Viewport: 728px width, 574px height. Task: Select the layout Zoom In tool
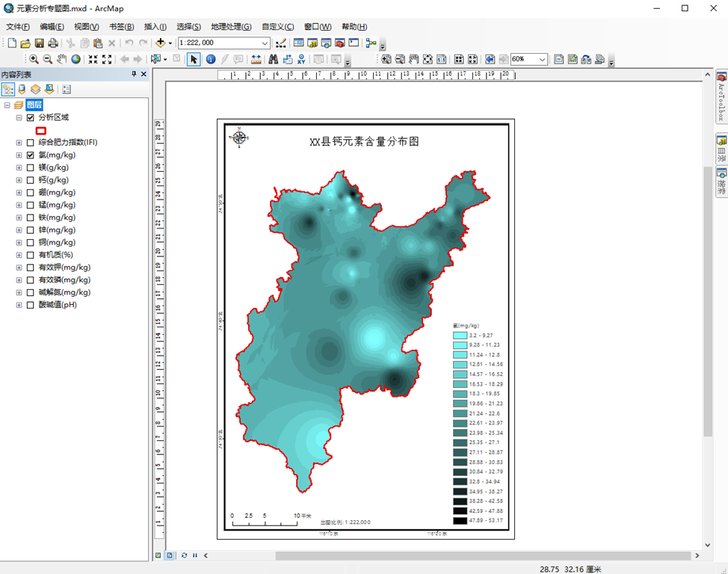(x=386, y=59)
